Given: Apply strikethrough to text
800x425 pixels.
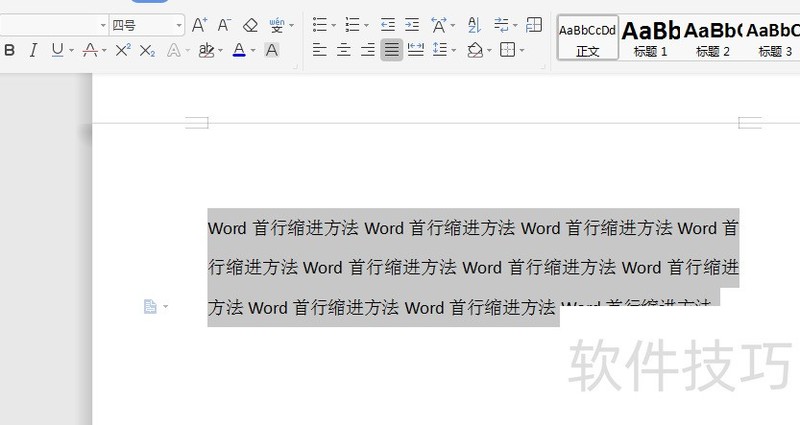Looking at the screenshot, I should coord(90,50).
